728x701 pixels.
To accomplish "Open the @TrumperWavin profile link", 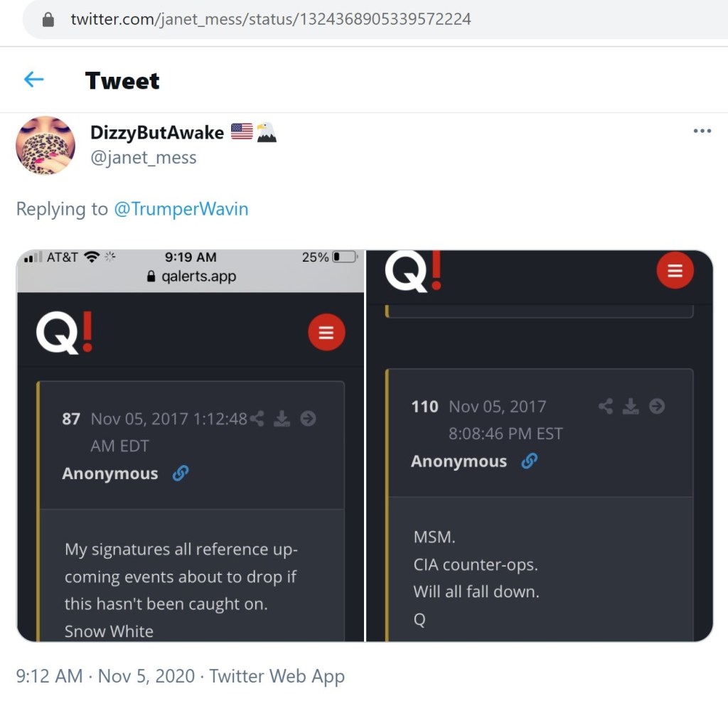I will [x=181, y=209].
